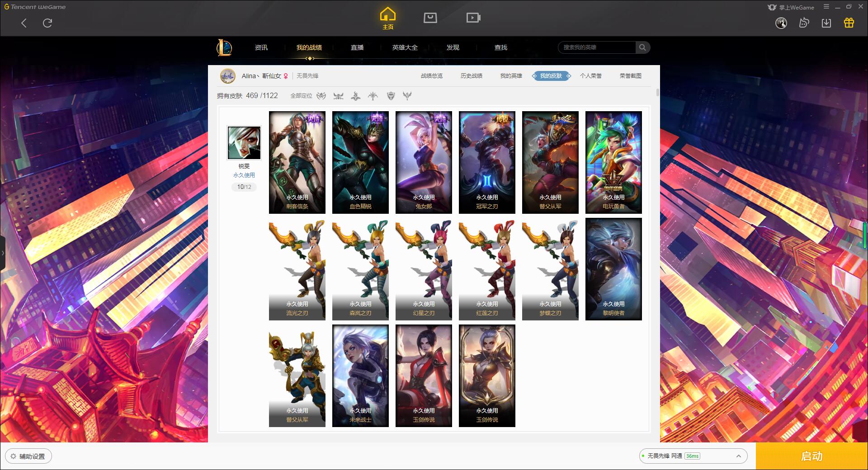The image size is (868, 470).
Task: Open the store/shop icon in top bar
Action: click(430, 18)
